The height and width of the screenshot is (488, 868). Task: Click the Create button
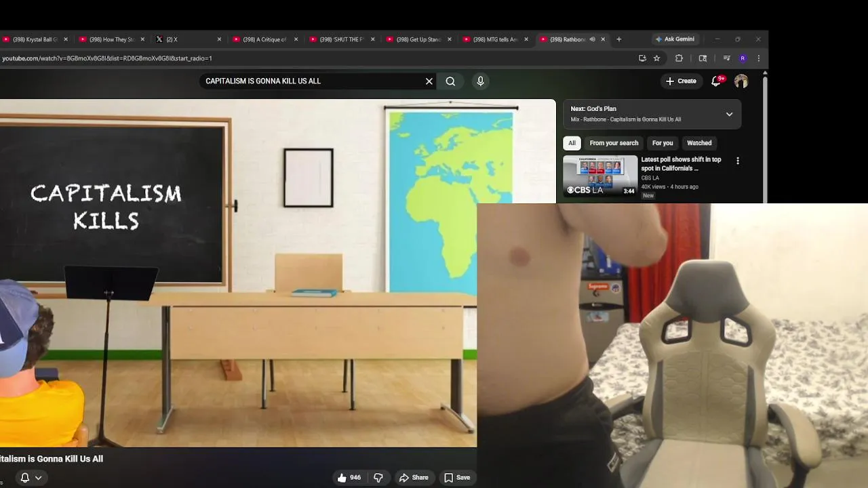[x=681, y=81]
